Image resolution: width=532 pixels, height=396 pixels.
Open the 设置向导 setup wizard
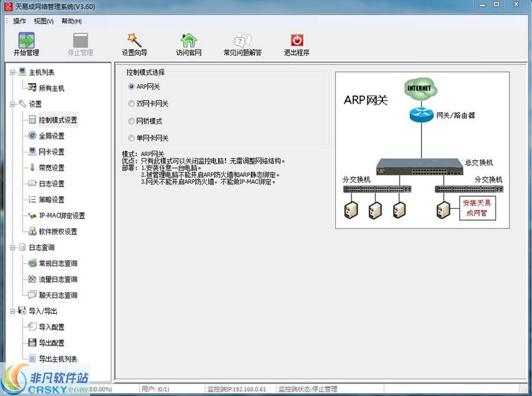point(134,40)
